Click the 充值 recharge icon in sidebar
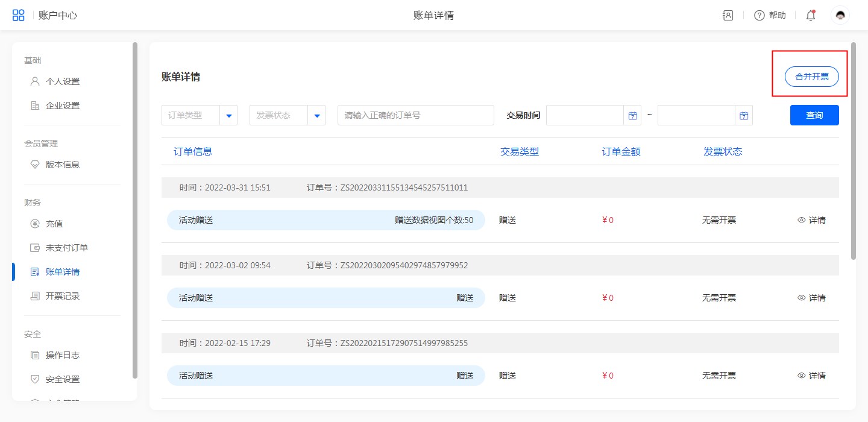 coord(35,224)
